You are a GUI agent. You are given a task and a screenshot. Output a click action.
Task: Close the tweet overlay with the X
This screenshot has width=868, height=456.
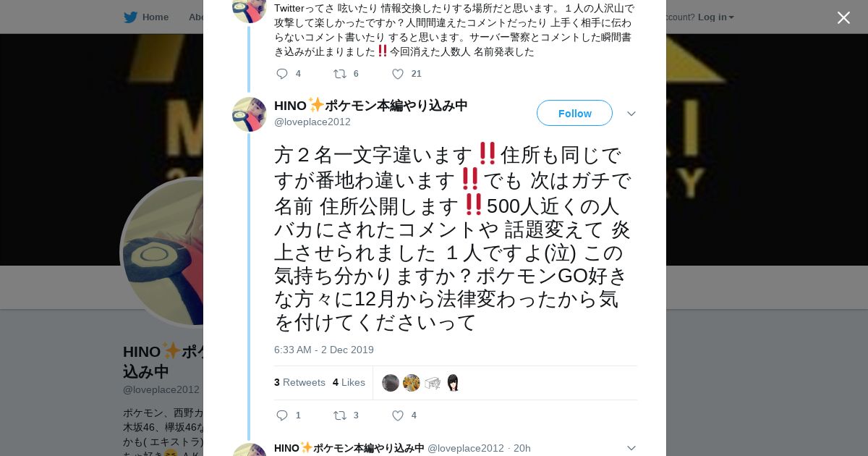point(843,17)
